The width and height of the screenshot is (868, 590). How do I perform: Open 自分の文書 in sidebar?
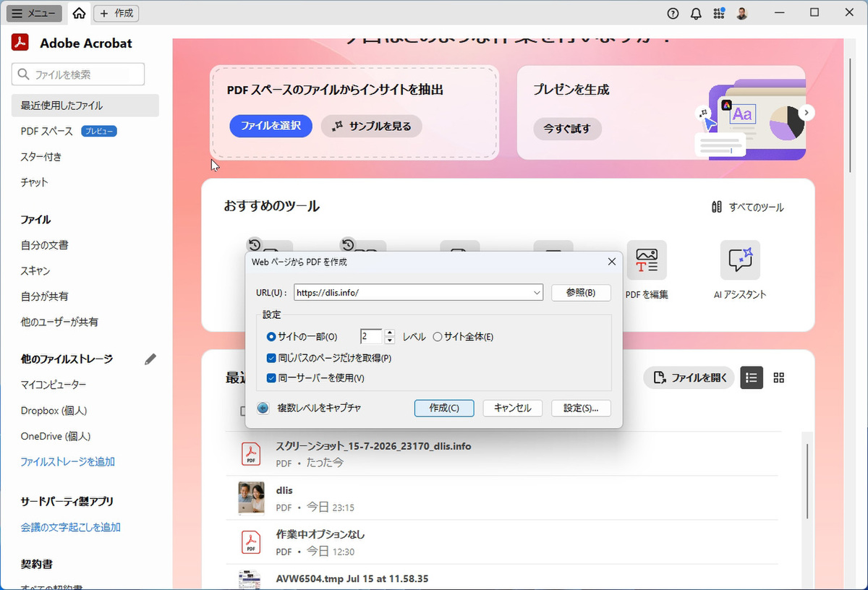click(45, 245)
